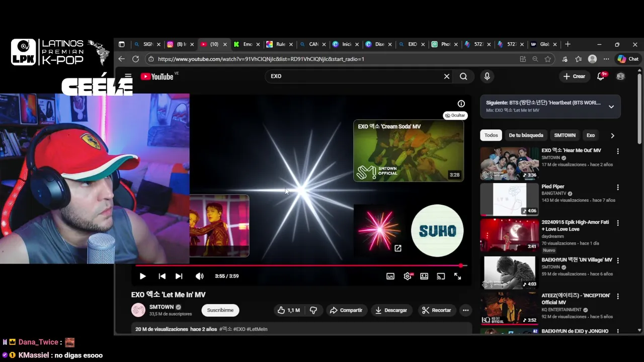
Task: Open SMTOWN channel name link
Action: 162,307
